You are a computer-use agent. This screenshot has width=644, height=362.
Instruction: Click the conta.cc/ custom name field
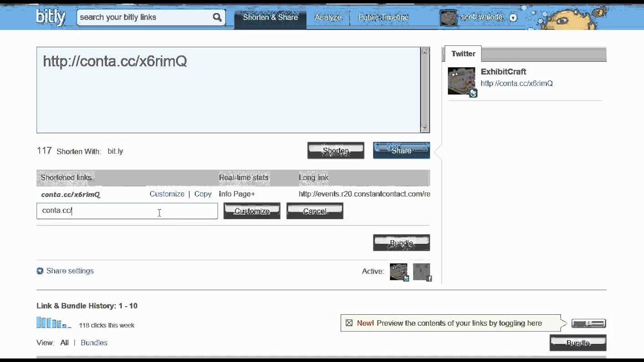tap(127, 211)
